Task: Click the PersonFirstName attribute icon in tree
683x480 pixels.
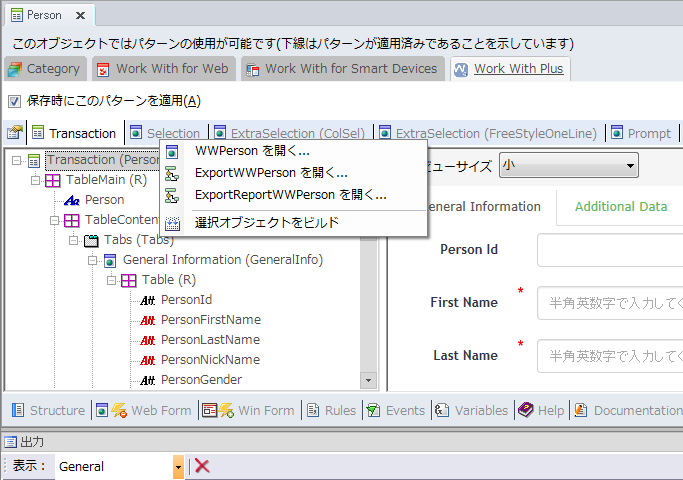Action: [147, 319]
